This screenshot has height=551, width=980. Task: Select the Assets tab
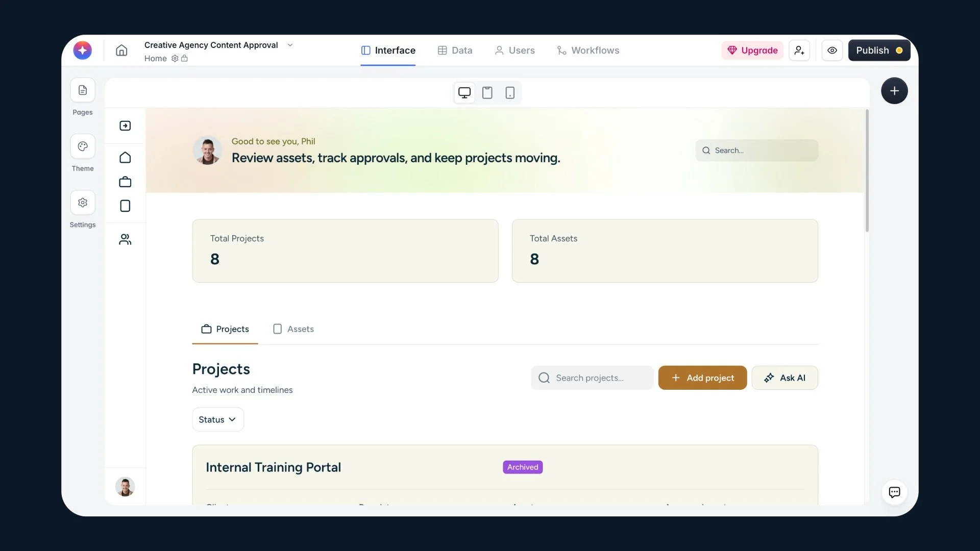pos(293,329)
